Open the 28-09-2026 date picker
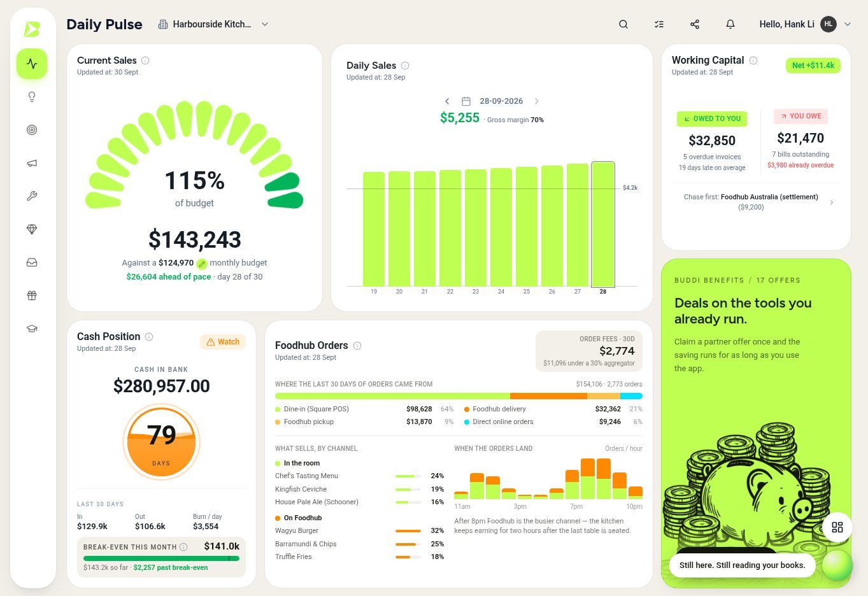The width and height of the screenshot is (868, 596). (x=492, y=101)
